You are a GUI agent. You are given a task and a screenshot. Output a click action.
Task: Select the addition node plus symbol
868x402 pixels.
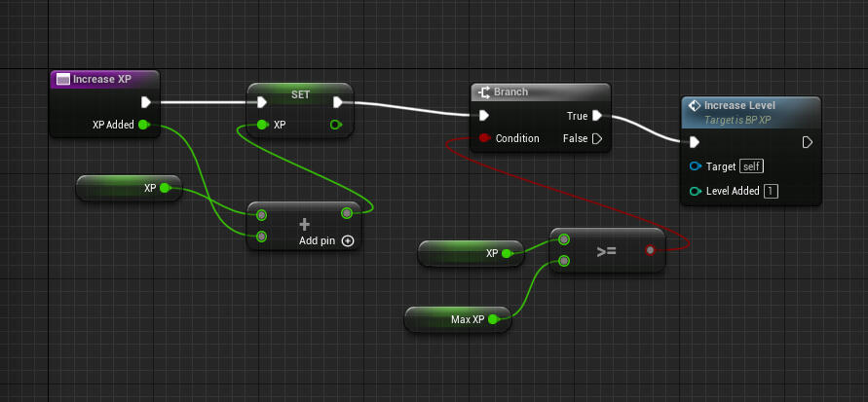coord(304,225)
